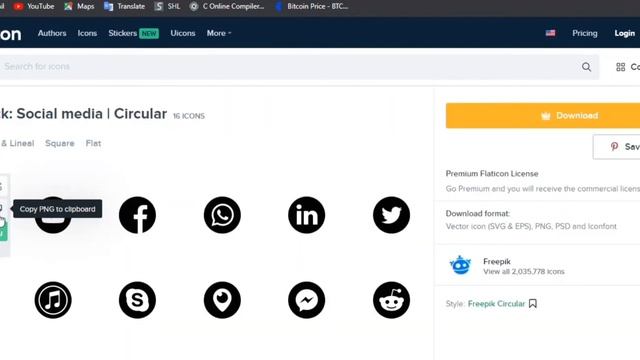Open the Uicons section
This screenshot has width=640, height=360.
click(183, 33)
